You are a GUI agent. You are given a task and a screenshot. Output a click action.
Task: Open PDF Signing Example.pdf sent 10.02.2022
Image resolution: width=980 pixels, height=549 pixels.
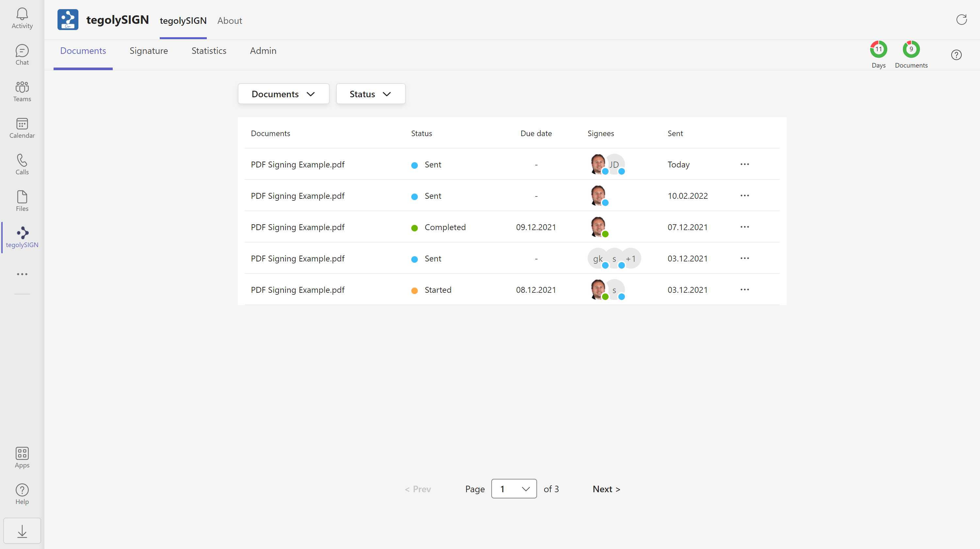298,196
